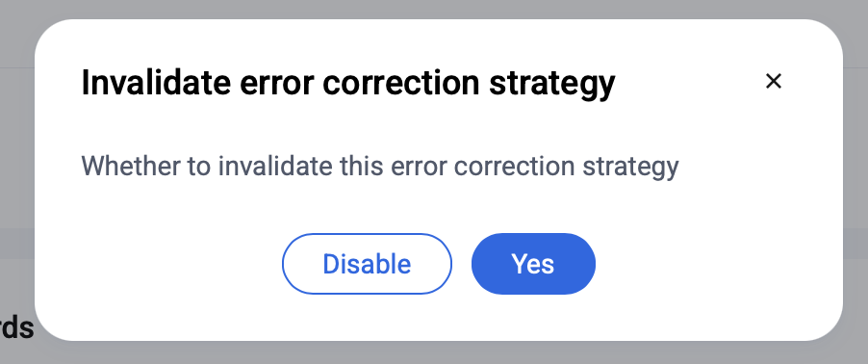This screenshot has height=364, width=868.
Task: Hit the blue filled Yes button
Action: tap(533, 264)
